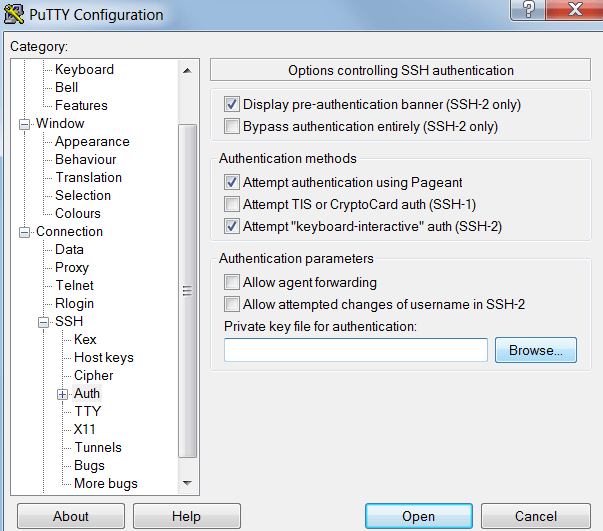Screen dimensions: 603x531
Task: Open the Behaviour category
Action: pos(85,160)
